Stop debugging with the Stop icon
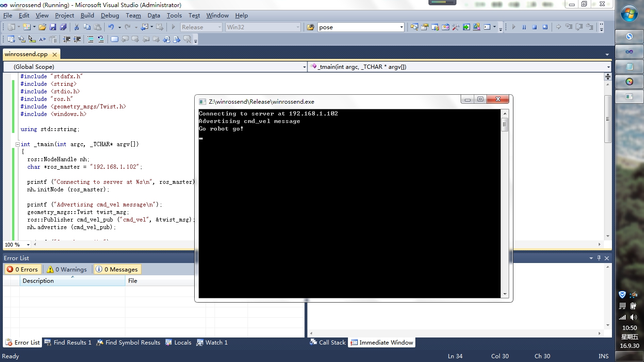Image resolution: width=644 pixels, height=362 pixels. pos(535,27)
